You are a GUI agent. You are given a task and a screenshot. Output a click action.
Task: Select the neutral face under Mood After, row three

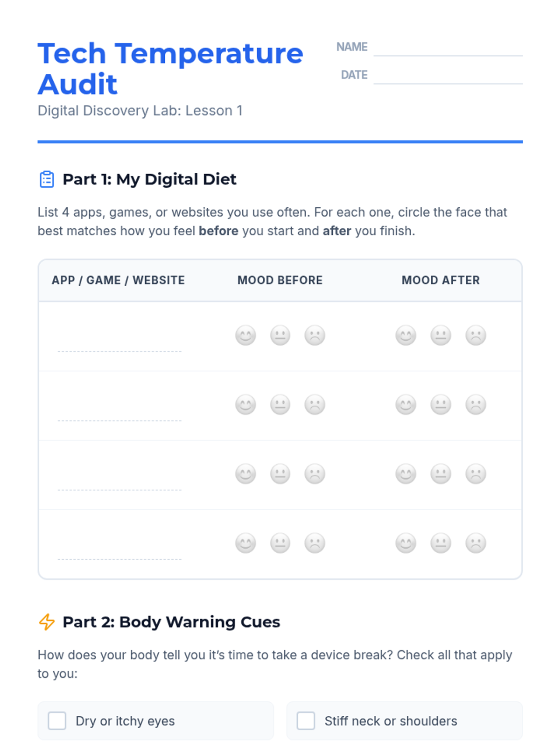pos(441,473)
